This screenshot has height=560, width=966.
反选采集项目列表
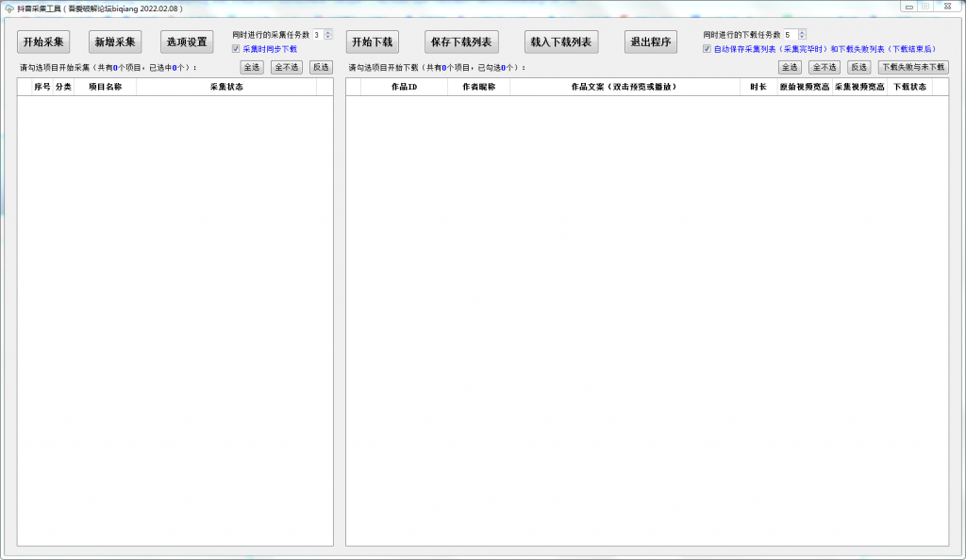point(320,67)
